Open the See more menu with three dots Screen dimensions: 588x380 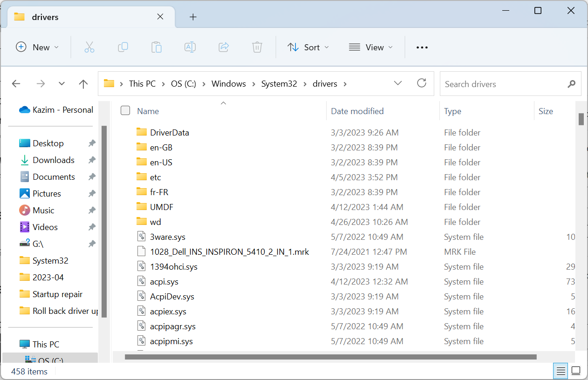pyautogui.click(x=422, y=47)
